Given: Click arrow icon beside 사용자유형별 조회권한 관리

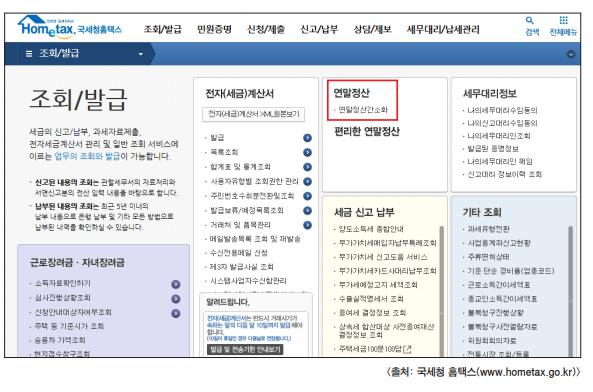Looking at the screenshot, I should pyautogui.click(x=307, y=181).
